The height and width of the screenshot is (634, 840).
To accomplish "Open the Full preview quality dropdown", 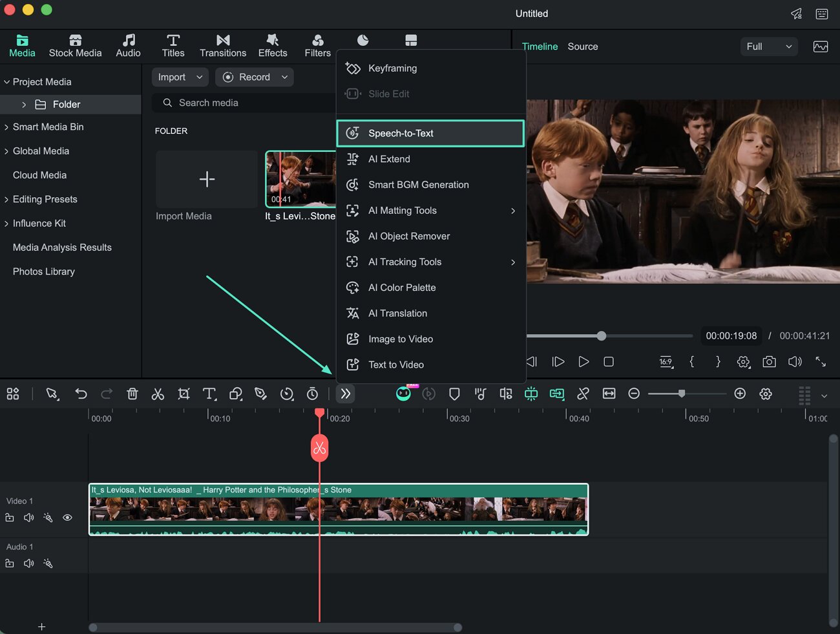I will point(769,47).
